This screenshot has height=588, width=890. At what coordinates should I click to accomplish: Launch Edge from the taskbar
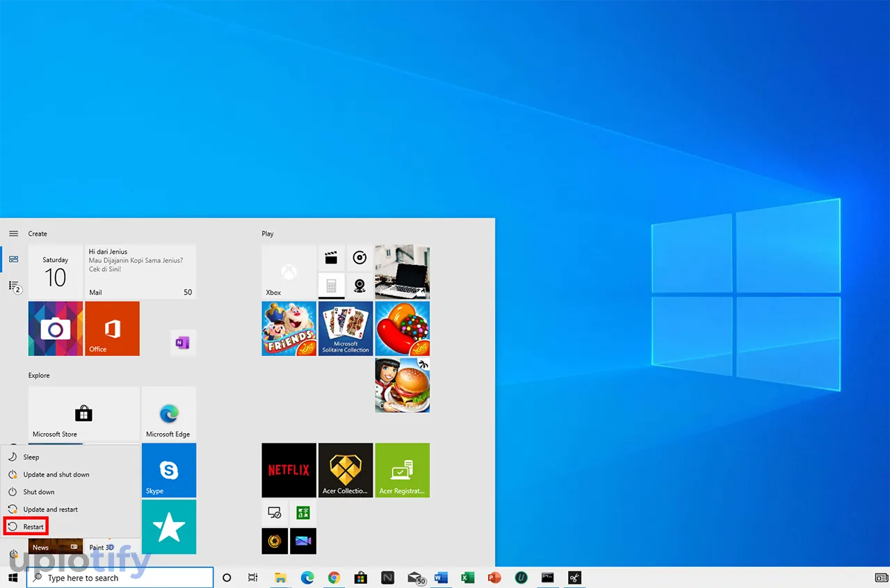(307, 578)
